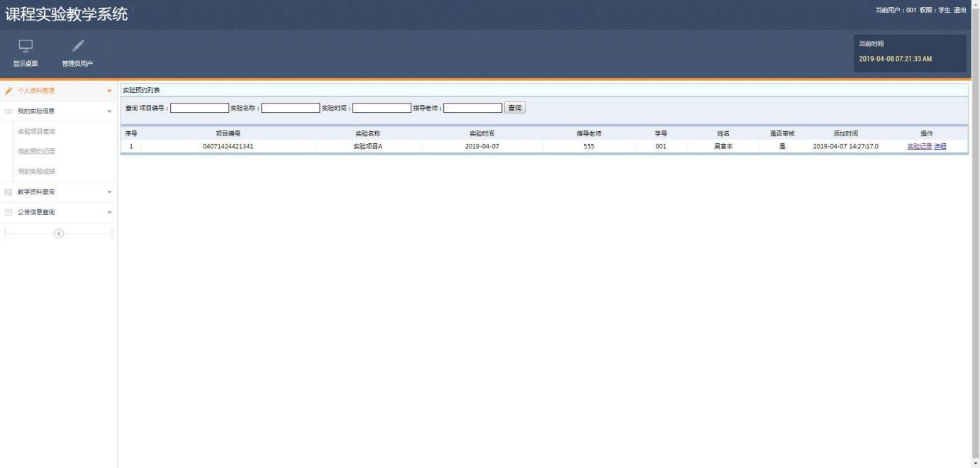Open the 详细 link in row 1

tap(940, 147)
